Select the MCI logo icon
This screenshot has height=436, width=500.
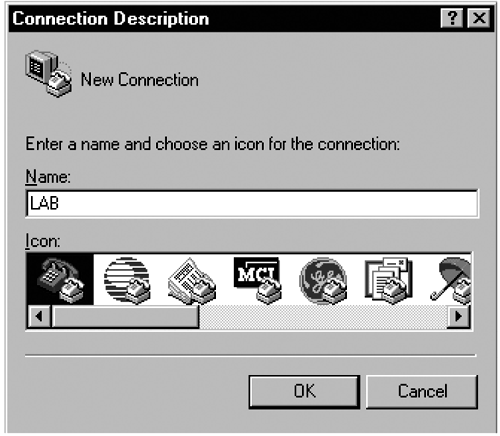point(258,280)
